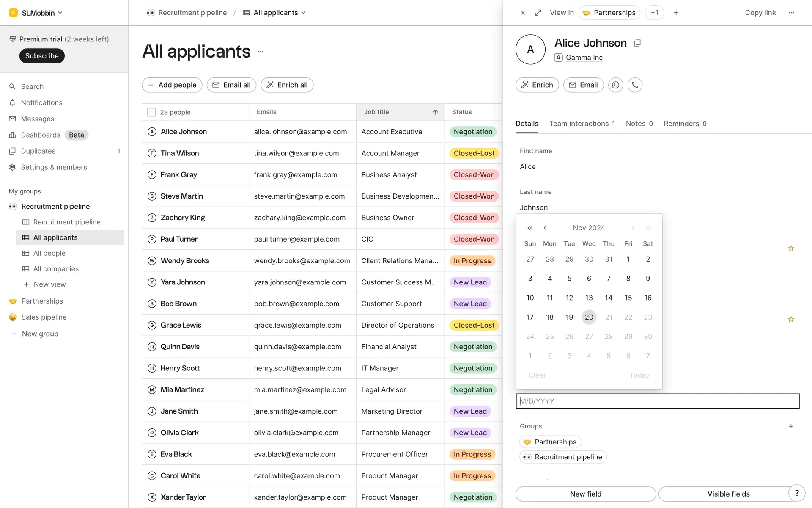Switch to Team interactions tab

point(582,124)
